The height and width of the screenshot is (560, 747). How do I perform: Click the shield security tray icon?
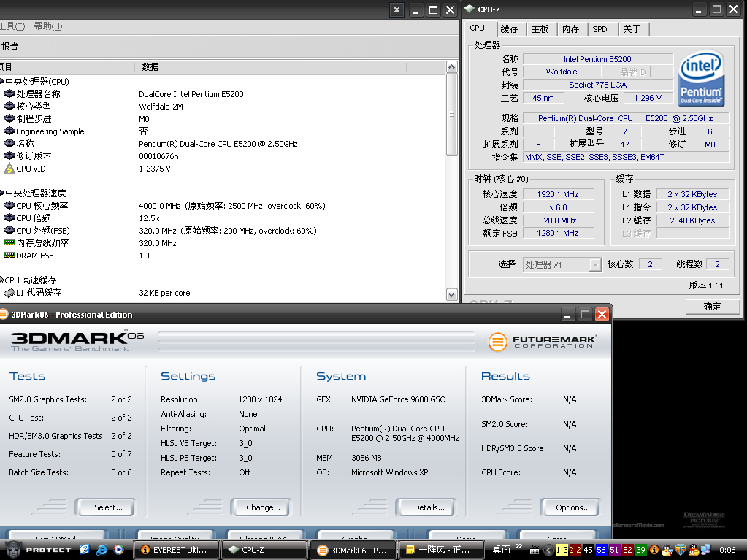(680, 550)
